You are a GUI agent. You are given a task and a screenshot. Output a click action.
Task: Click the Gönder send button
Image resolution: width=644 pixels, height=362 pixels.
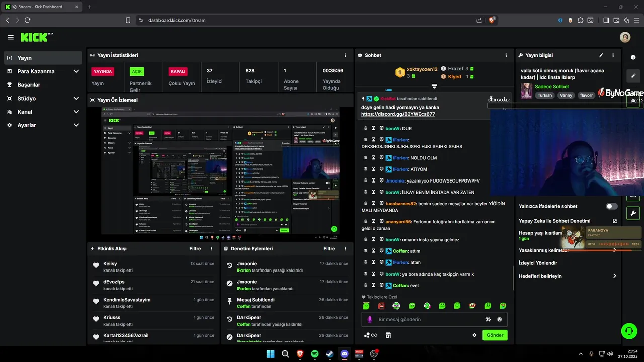pos(495,335)
